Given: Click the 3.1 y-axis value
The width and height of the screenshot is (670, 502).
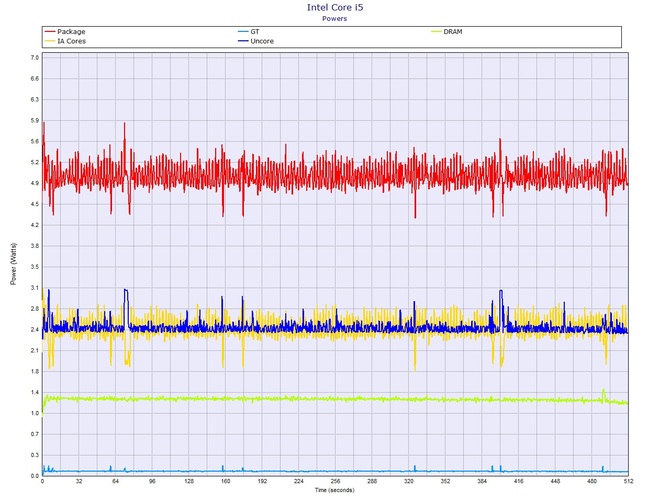Looking at the screenshot, I should (x=35, y=288).
